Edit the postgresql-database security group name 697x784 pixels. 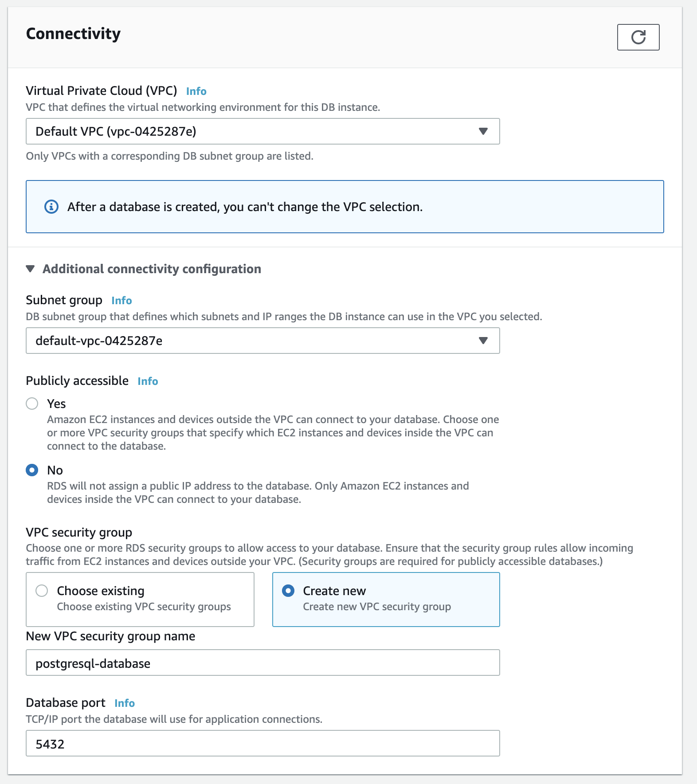[x=263, y=663]
